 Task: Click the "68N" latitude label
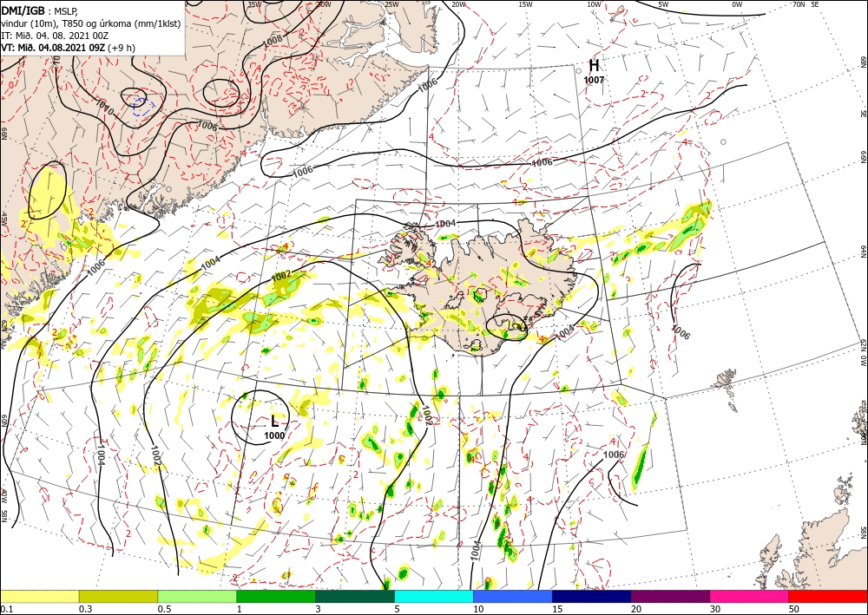(863, 62)
